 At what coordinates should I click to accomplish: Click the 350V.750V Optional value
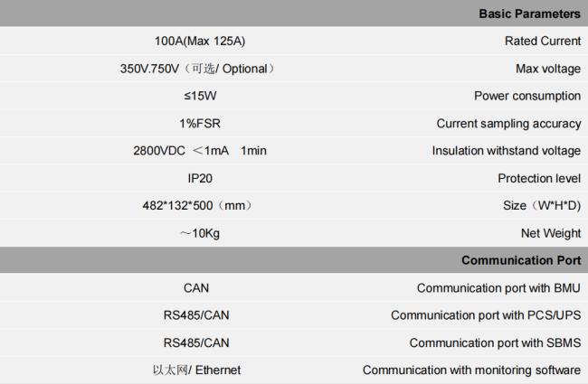click(x=197, y=69)
